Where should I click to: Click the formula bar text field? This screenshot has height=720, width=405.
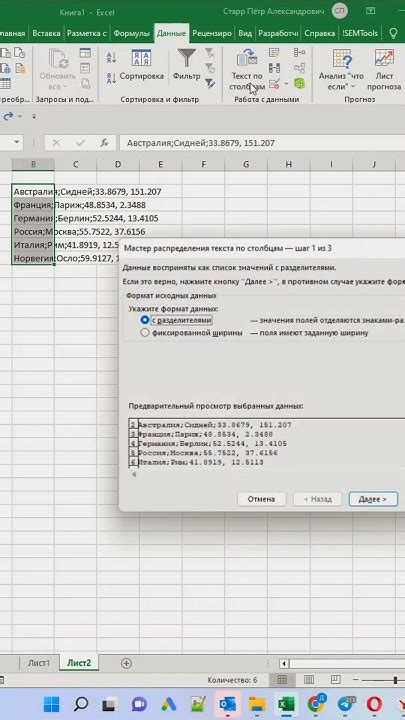point(261,143)
